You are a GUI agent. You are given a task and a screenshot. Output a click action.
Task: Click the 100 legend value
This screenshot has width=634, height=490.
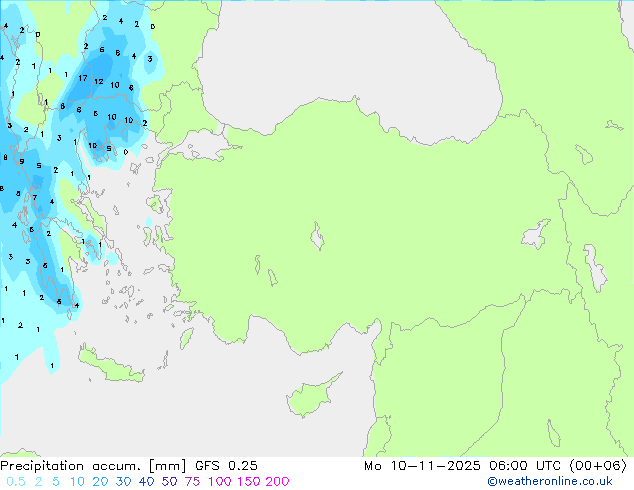pyautogui.click(x=220, y=482)
